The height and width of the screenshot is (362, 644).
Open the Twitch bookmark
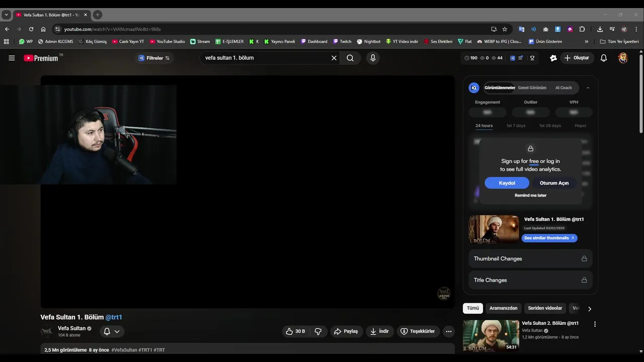[342, 42]
